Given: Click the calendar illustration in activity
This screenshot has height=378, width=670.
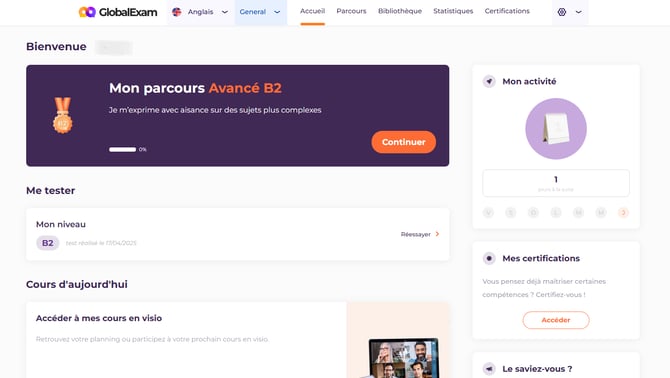Looking at the screenshot, I should pyautogui.click(x=556, y=129).
